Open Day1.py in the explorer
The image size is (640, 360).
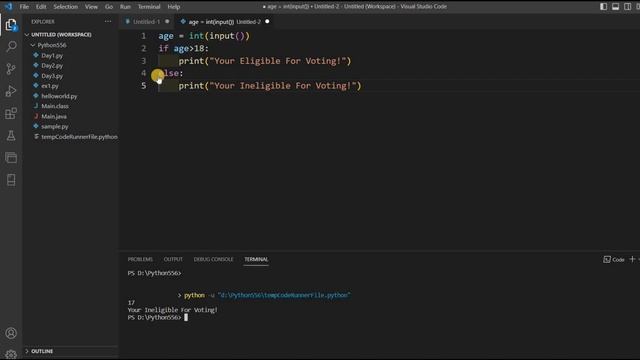pos(52,56)
